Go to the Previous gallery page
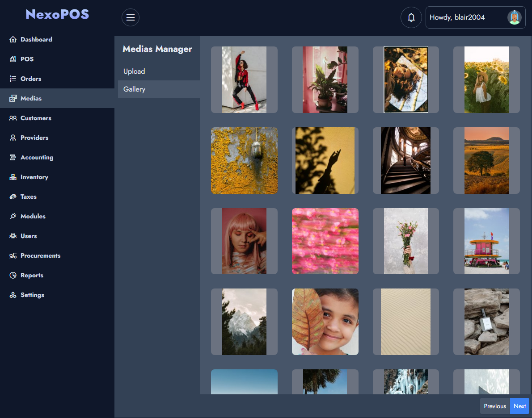The height and width of the screenshot is (418, 532). pyautogui.click(x=495, y=406)
